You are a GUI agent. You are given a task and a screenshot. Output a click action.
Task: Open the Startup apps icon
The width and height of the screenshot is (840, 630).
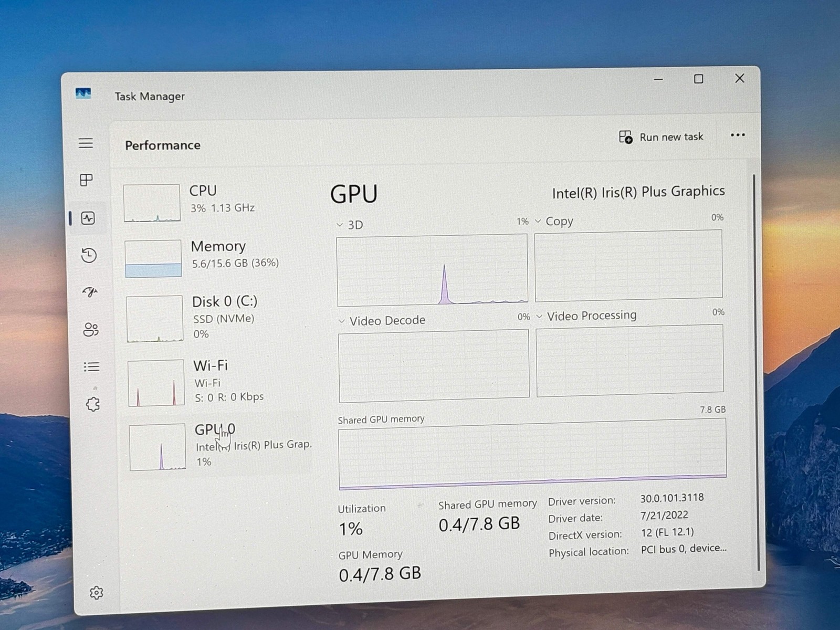(x=90, y=292)
